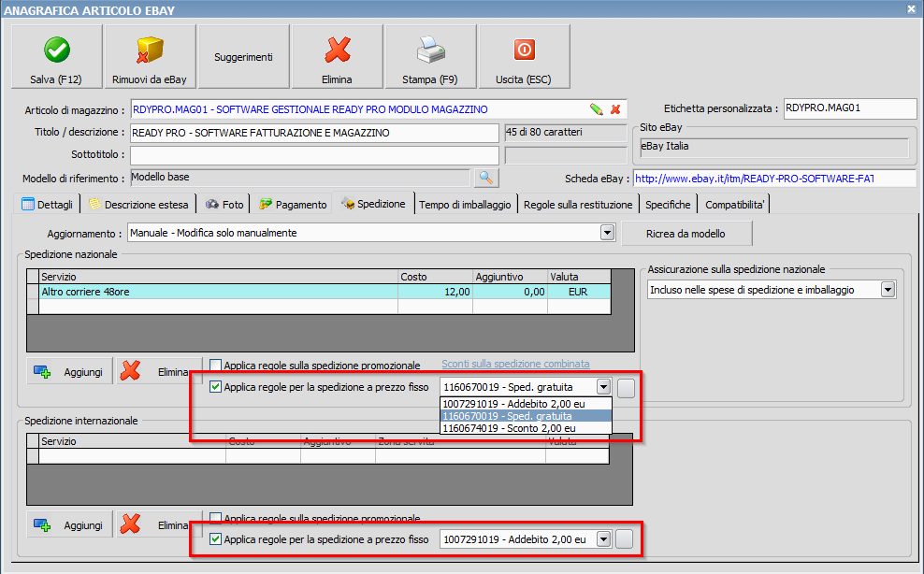924x574 pixels.
Task: Click the small button beside national fixed-price dropdown
Action: click(x=626, y=387)
